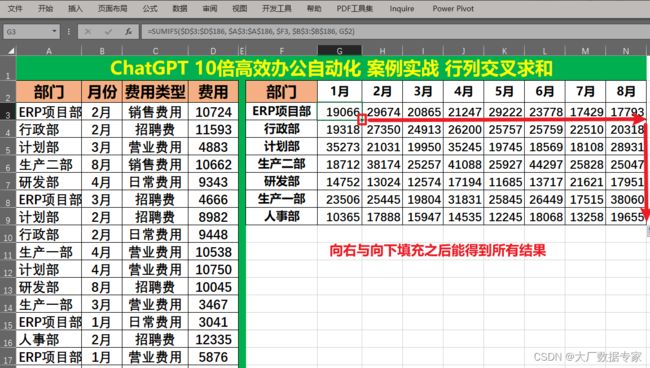This screenshot has height=368, width=650.
Task: Select cell with value 29674
Action: (382, 112)
